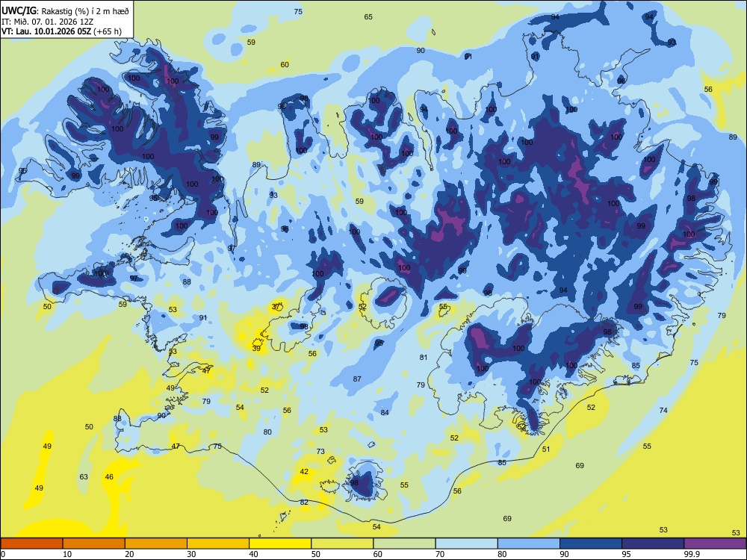Click the humidity value '73' on the map

320,451
